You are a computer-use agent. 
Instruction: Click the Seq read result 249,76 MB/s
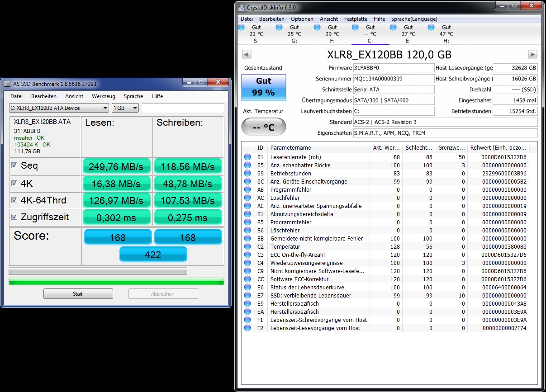(117, 166)
